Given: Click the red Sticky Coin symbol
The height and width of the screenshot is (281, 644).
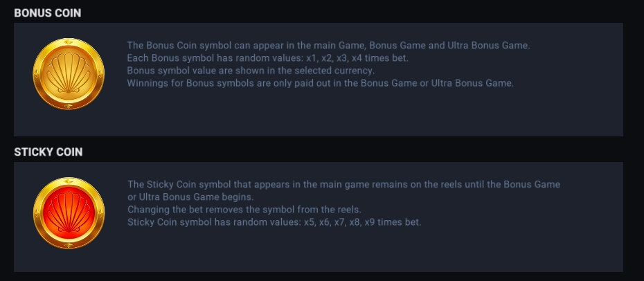Looking at the screenshot, I should click(69, 213).
